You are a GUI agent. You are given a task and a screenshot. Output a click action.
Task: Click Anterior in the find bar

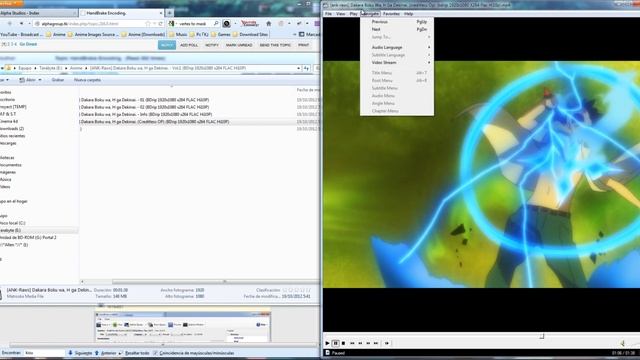[106, 353]
